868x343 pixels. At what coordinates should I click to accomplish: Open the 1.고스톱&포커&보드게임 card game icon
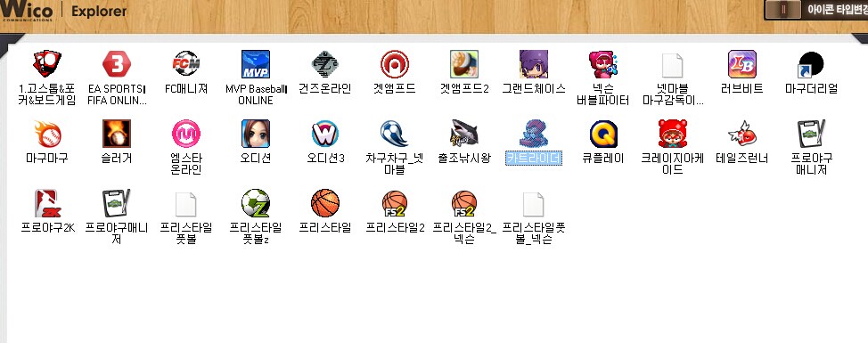[47, 63]
